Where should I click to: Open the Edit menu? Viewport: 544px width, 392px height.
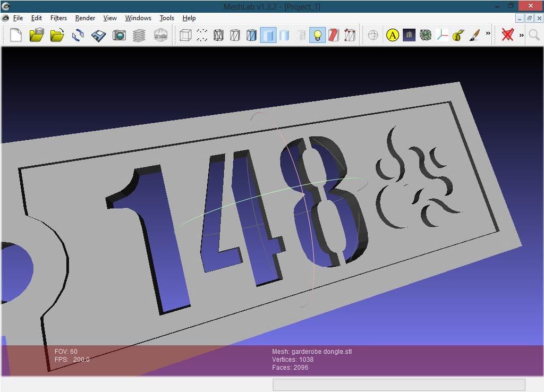[x=37, y=18]
